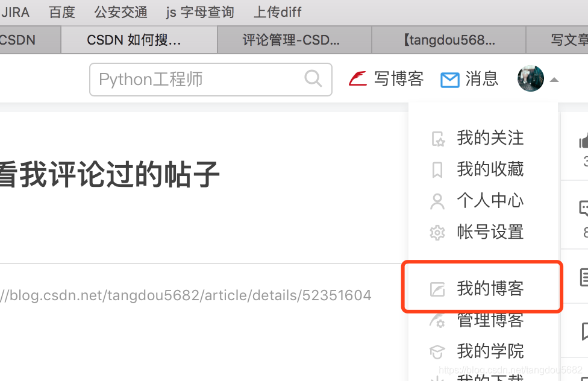Click the 管理博客 quill-gear icon
The width and height of the screenshot is (588, 381).
[x=437, y=320]
